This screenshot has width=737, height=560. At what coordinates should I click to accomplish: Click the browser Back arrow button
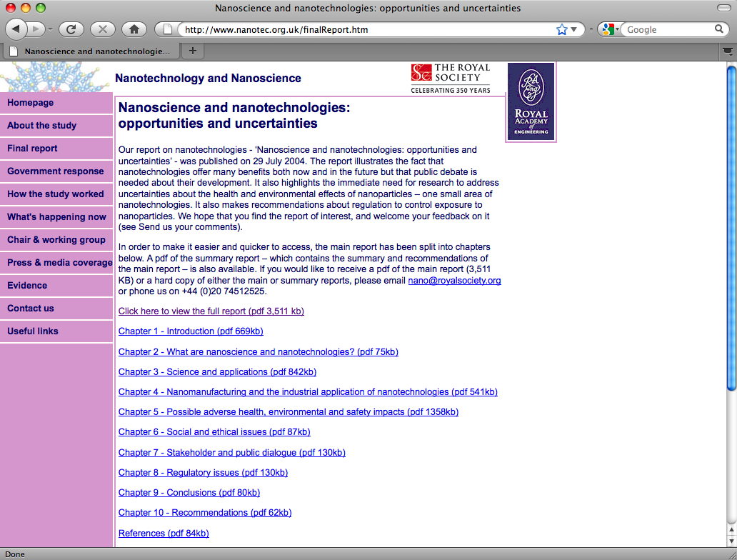click(16, 29)
